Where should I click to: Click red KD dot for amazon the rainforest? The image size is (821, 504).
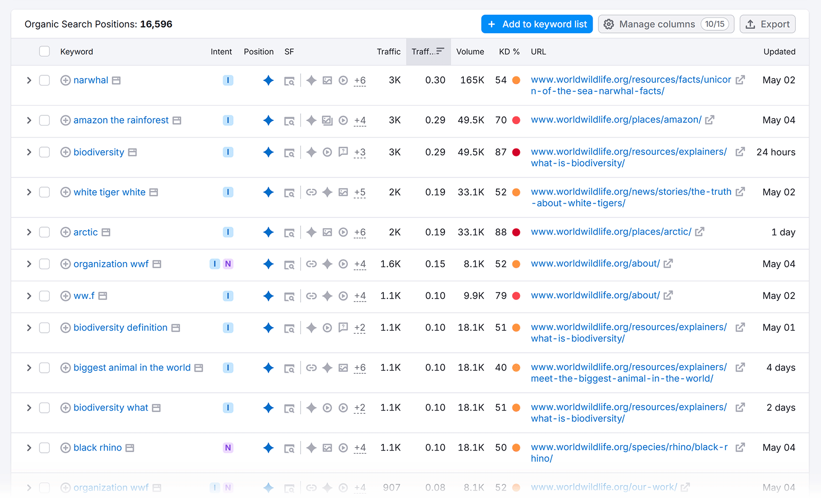[x=516, y=120]
